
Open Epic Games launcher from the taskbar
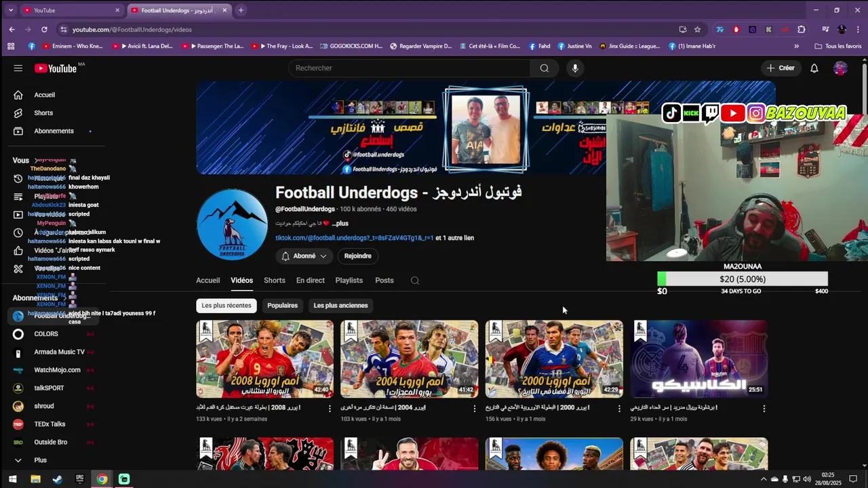[x=79, y=479]
